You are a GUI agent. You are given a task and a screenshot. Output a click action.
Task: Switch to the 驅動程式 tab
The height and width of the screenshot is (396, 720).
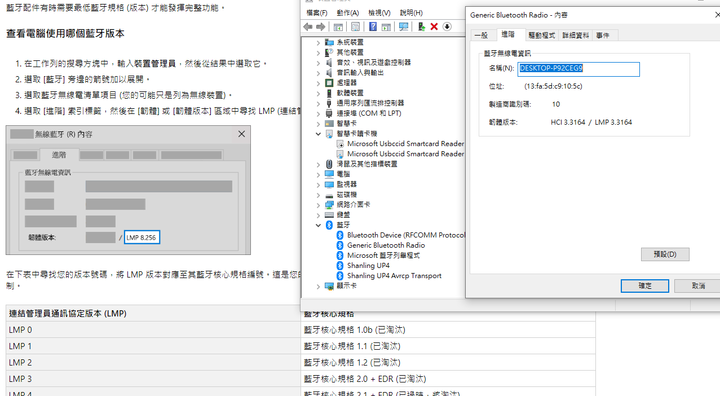coord(542,35)
